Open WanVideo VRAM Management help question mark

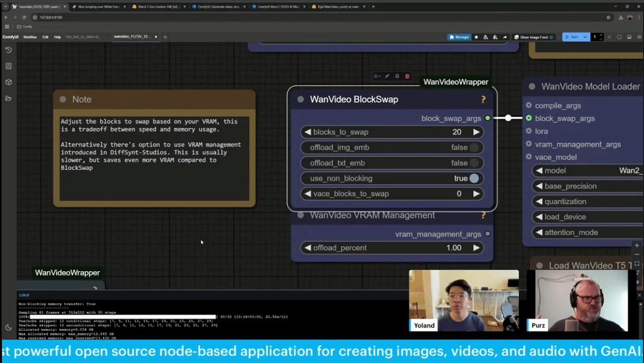483,215
